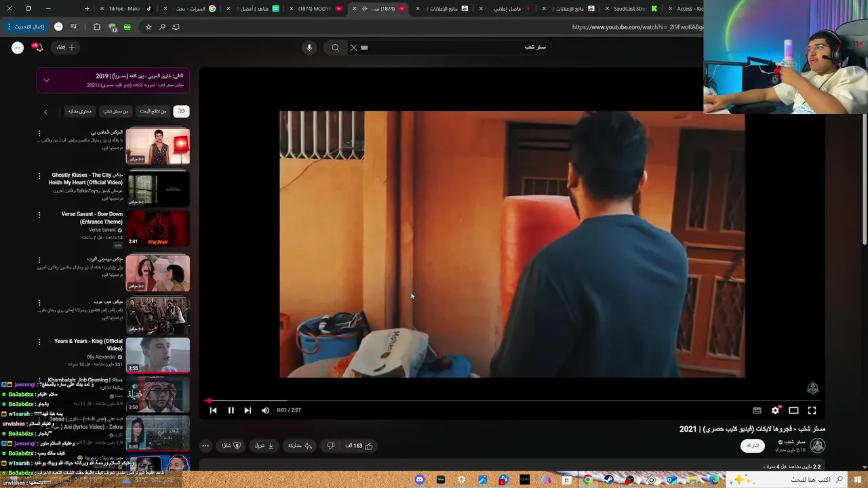The image size is (868, 488).
Task: Click the Windows Start button
Action: [858, 480]
